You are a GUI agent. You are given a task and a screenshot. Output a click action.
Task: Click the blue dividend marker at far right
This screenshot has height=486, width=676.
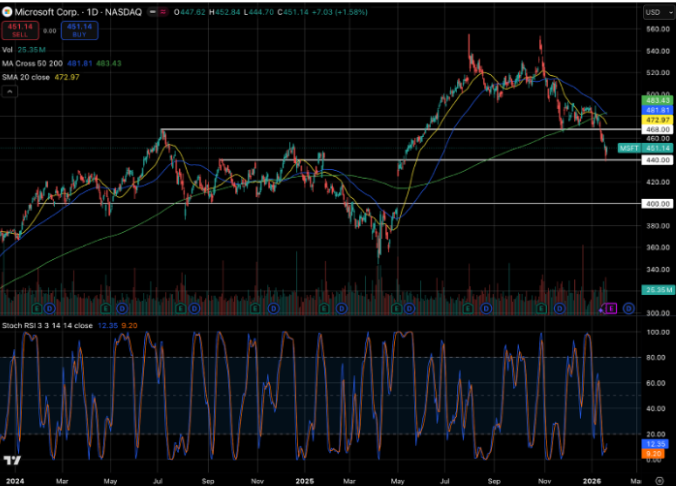pyautogui.click(x=628, y=308)
